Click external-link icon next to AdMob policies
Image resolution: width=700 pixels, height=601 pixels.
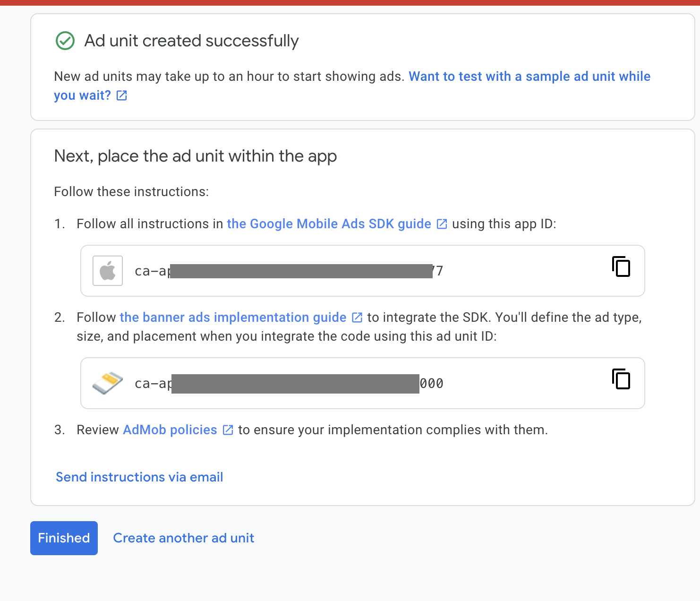[228, 430]
